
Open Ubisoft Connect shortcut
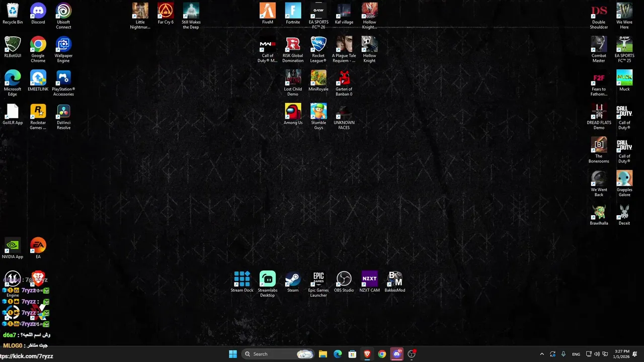(x=63, y=16)
